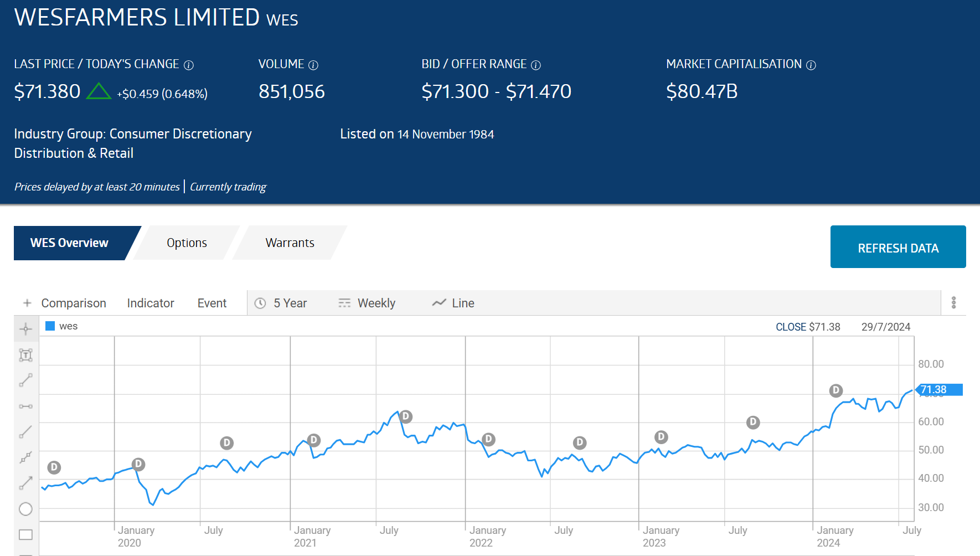This screenshot has height=556, width=980.
Task: Open the Weekly interval dropdown
Action: (x=367, y=303)
